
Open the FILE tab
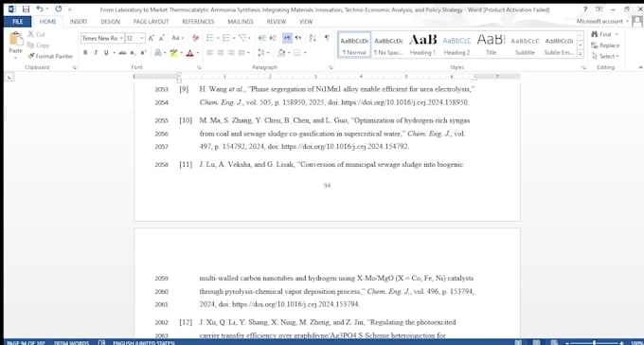17,22
